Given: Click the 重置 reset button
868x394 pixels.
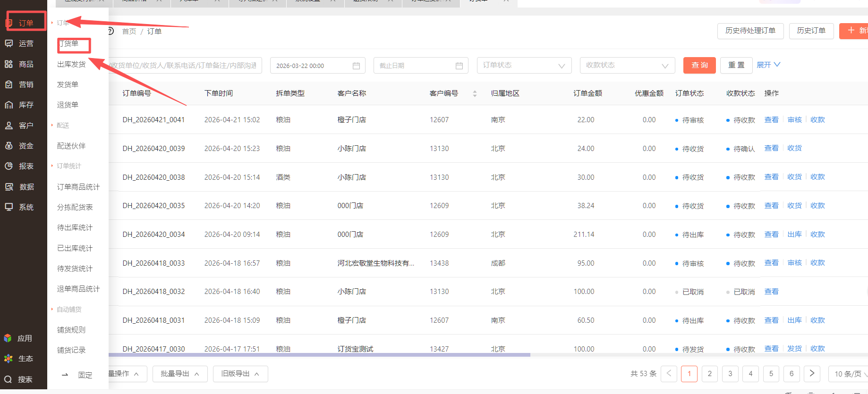Looking at the screenshot, I should (x=736, y=65).
